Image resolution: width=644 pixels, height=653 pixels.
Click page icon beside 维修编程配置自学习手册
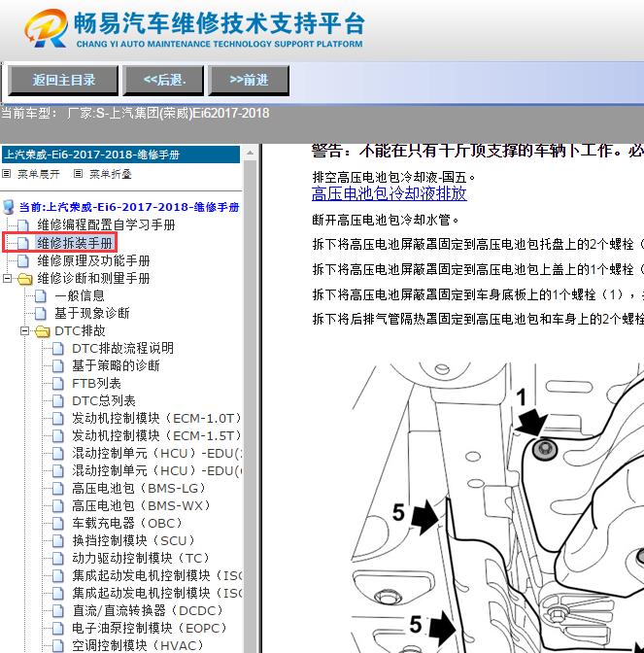[23, 225]
